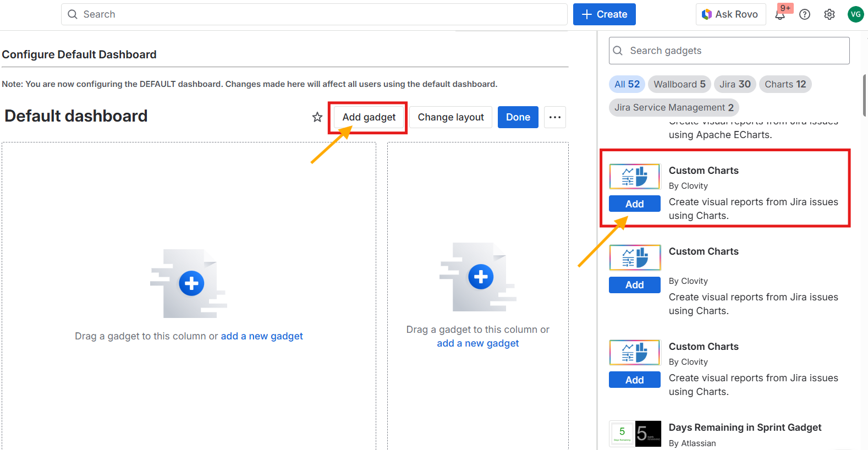Click the plus icon in the right column
The image size is (868, 450).
(481, 277)
